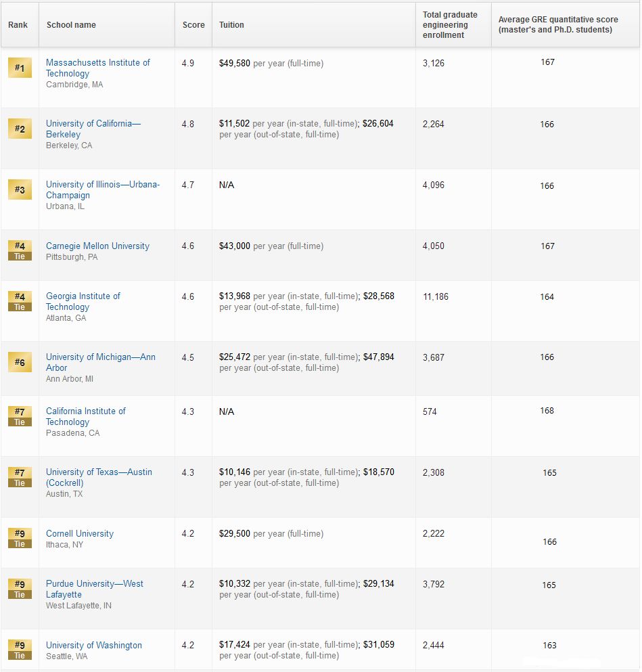Image resolution: width=642 pixels, height=672 pixels.
Task: Select Georgia Tech GRE score 164
Action: [x=547, y=296]
